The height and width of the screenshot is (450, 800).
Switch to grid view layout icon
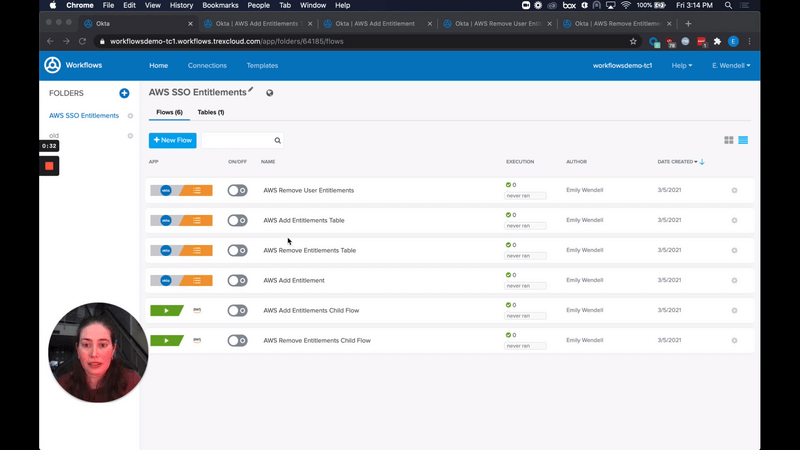(729, 140)
